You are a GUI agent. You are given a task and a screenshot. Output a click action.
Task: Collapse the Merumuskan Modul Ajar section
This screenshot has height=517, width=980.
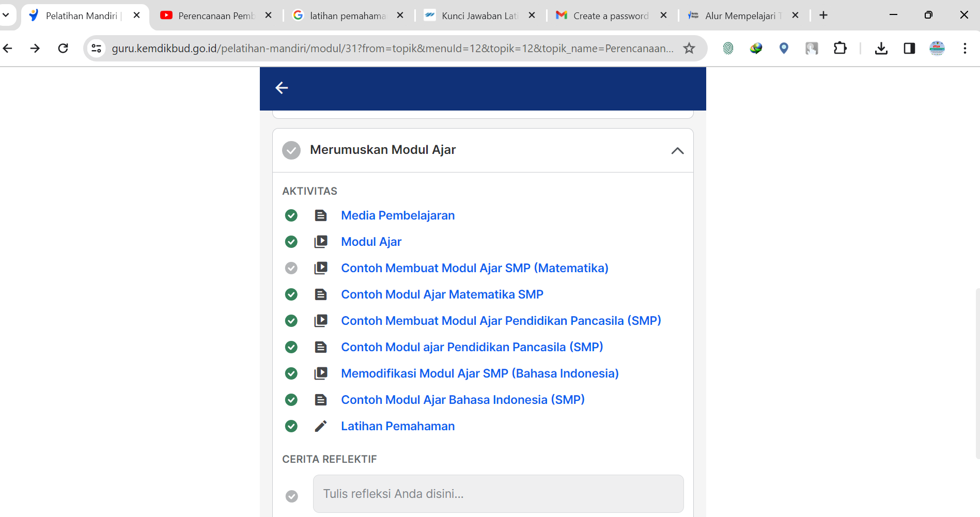pyautogui.click(x=677, y=151)
